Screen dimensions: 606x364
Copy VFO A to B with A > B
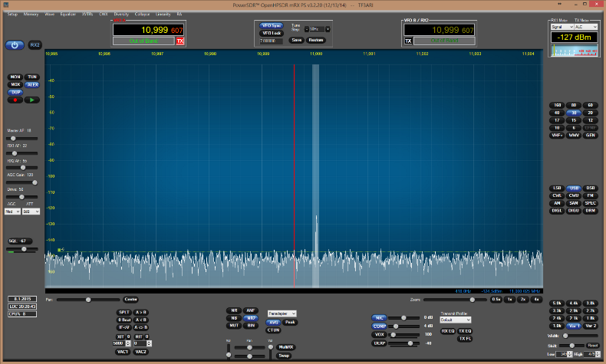coord(140,313)
